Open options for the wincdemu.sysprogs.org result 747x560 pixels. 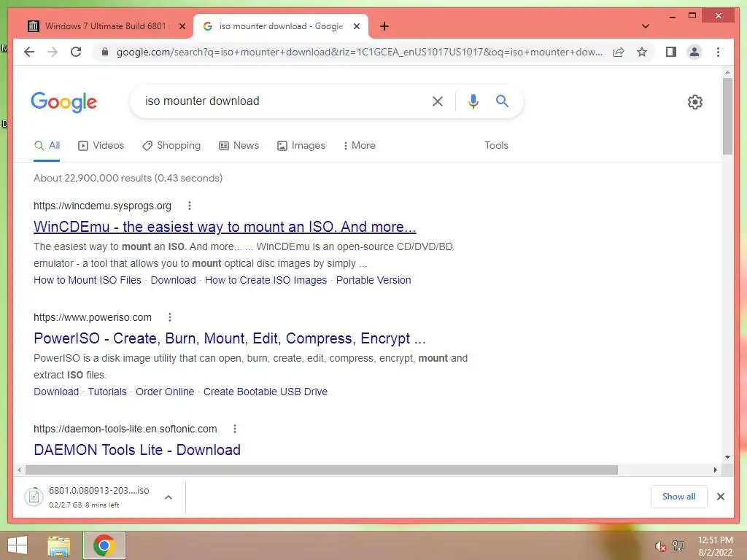click(x=190, y=206)
